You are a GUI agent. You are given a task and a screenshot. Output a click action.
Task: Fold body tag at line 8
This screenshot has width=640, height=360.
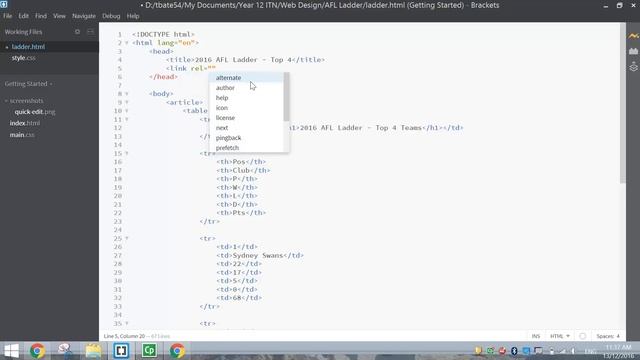[x=127, y=94]
